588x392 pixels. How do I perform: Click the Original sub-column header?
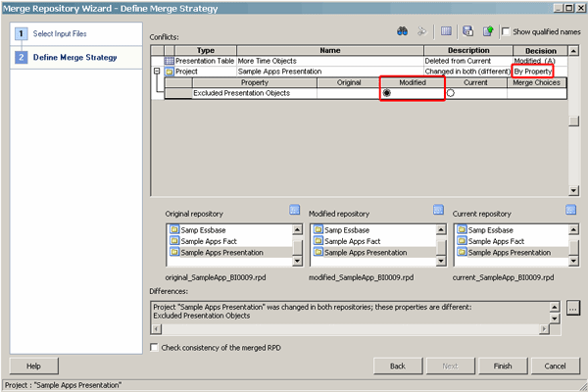point(349,82)
